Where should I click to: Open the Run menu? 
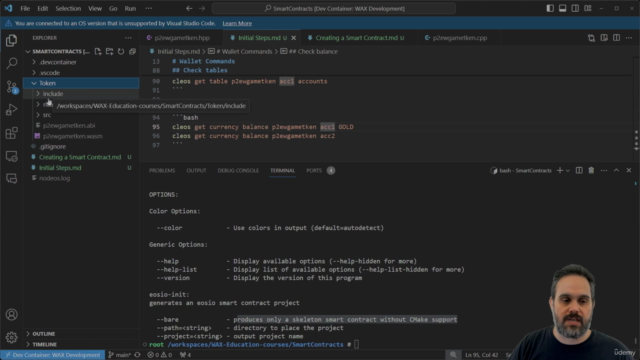coord(130,8)
